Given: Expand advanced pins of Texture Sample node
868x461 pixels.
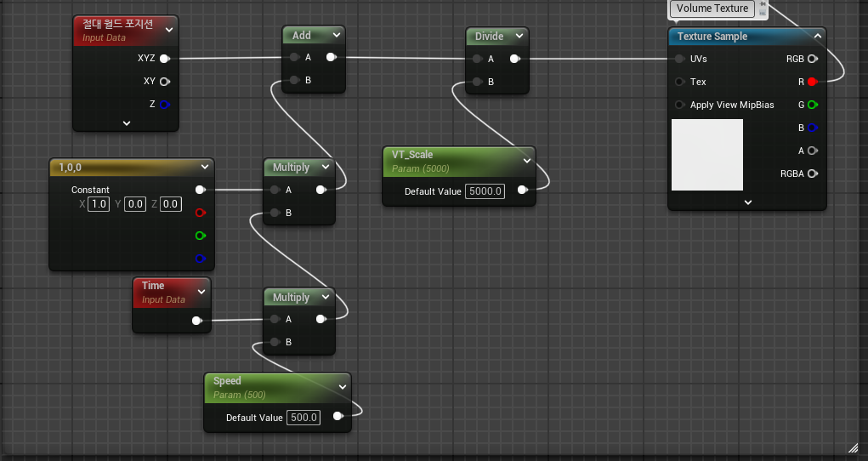Looking at the screenshot, I should click(x=748, y=202).
